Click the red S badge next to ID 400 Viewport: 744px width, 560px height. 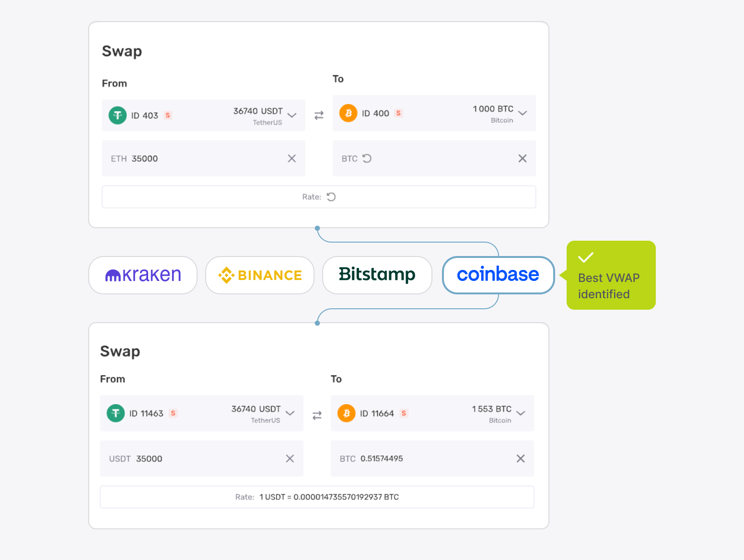(x=398, y=113)
